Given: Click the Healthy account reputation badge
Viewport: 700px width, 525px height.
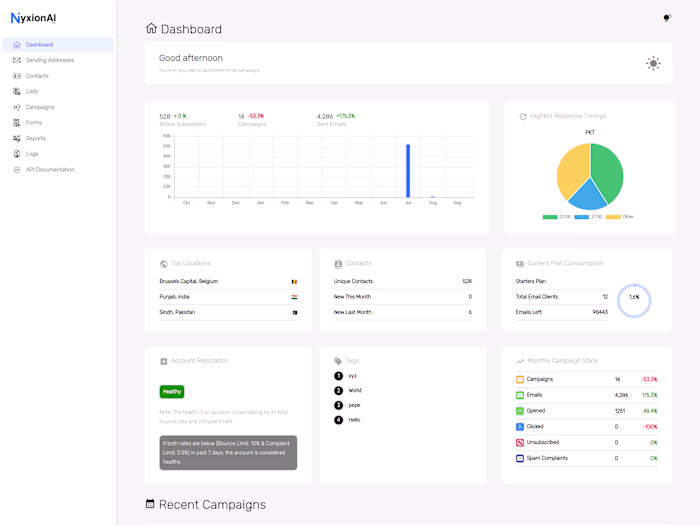Looking at the screenshot, I should coord(172,392).
